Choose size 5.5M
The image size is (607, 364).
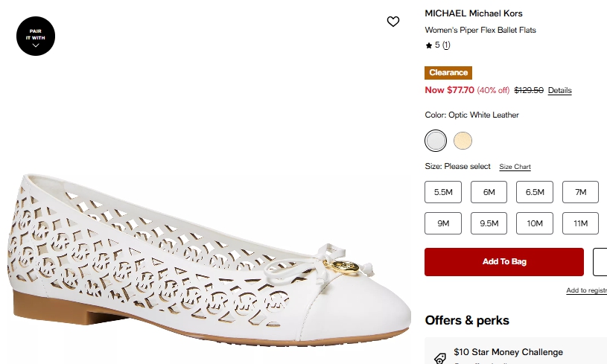click(x=443, y=192)
